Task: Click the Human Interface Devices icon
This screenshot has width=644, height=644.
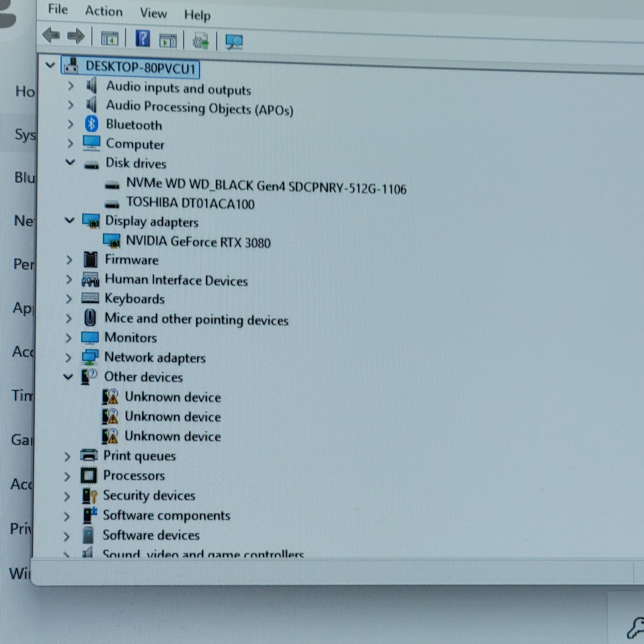Action: point(90,279)
